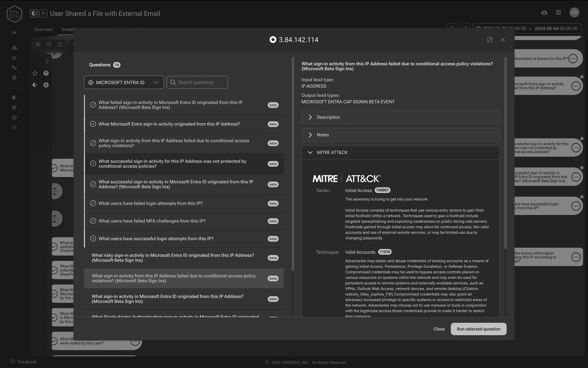
Task: Close the 3.84.142.114 dialog with the X
Action: click(x=503, y=40)
